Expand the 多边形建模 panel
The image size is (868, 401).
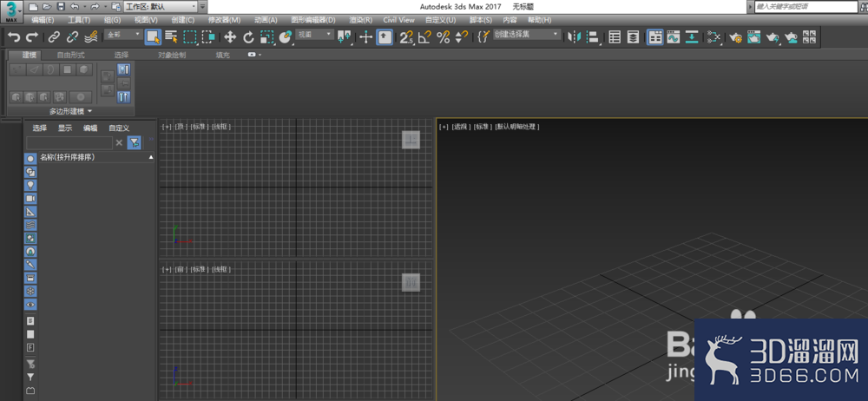click(x=71, y=111)
